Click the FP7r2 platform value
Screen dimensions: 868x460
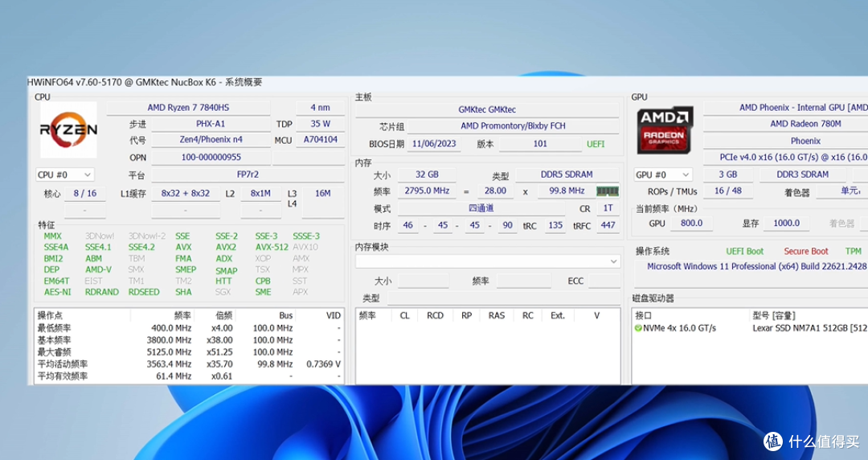click(248, 174)
